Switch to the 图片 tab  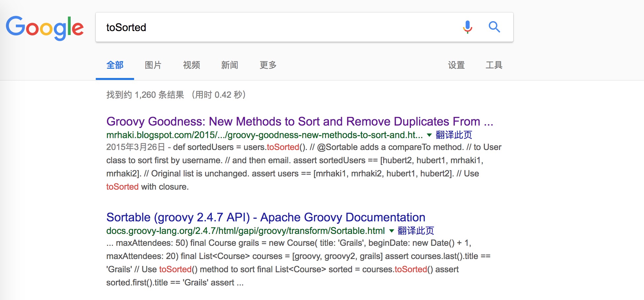point(153,65)
